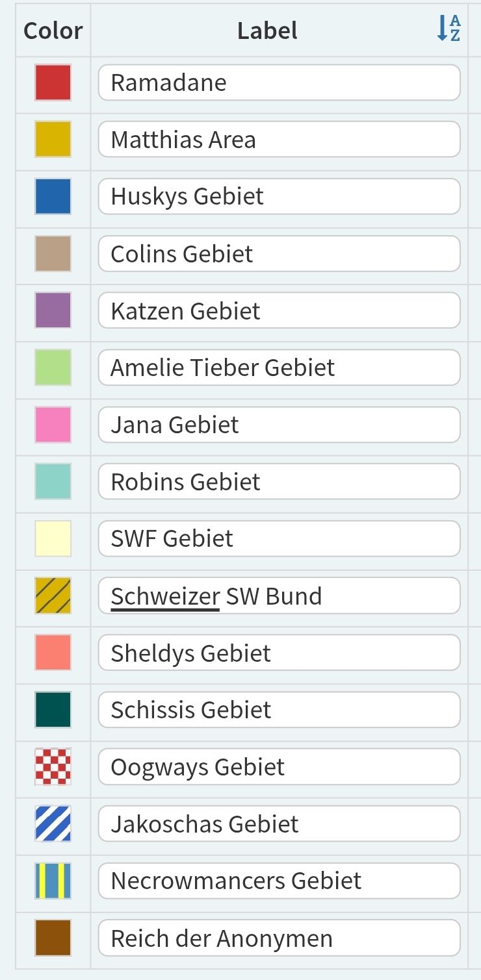Click the SWF Gebiet text field
This screenshot has width=481, height=980.
pos(279,538)
